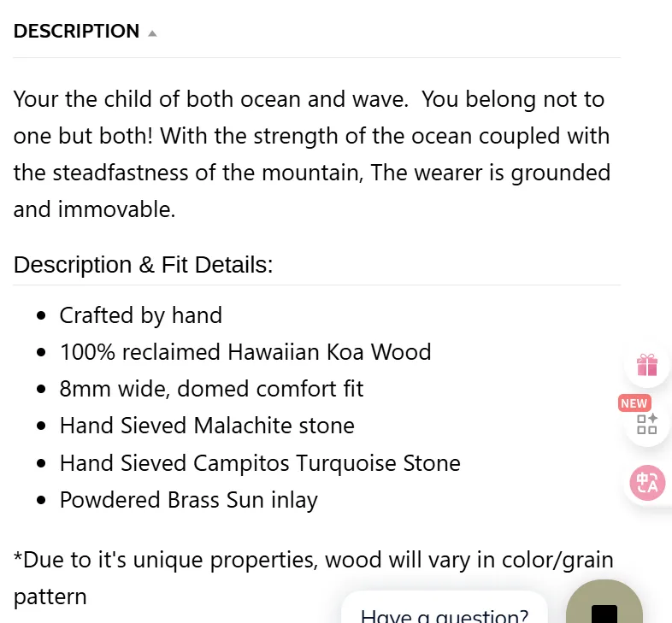Image resolution: width=672 pixels, height=623 pixels.
Task: Collapse the DESCRIPTION section using triangle arrow
Action: (x=152, y=33)
